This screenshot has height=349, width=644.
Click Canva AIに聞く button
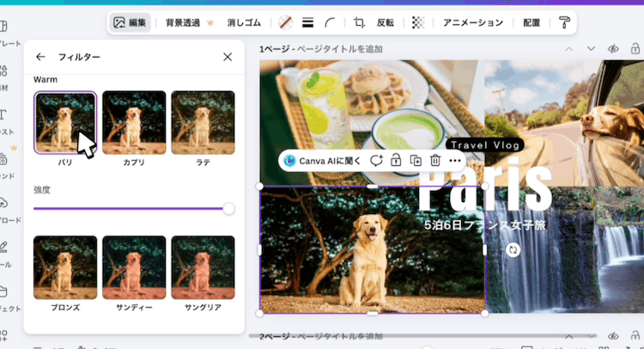(323, 161)
